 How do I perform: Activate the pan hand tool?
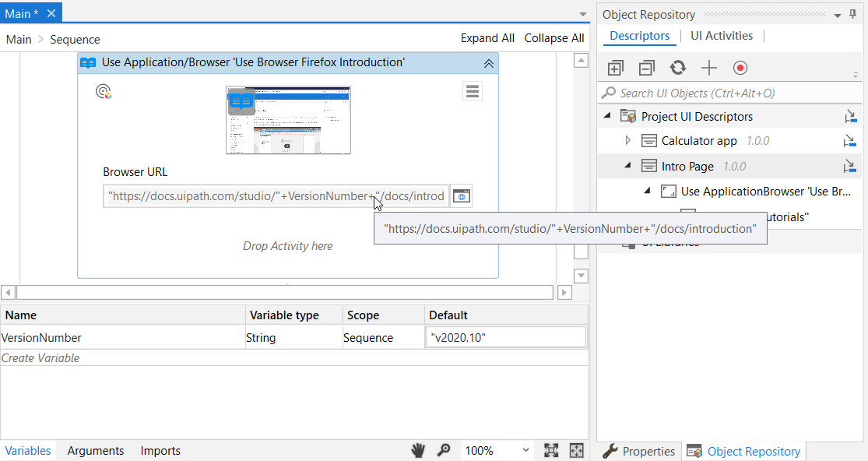pos(418,450)
